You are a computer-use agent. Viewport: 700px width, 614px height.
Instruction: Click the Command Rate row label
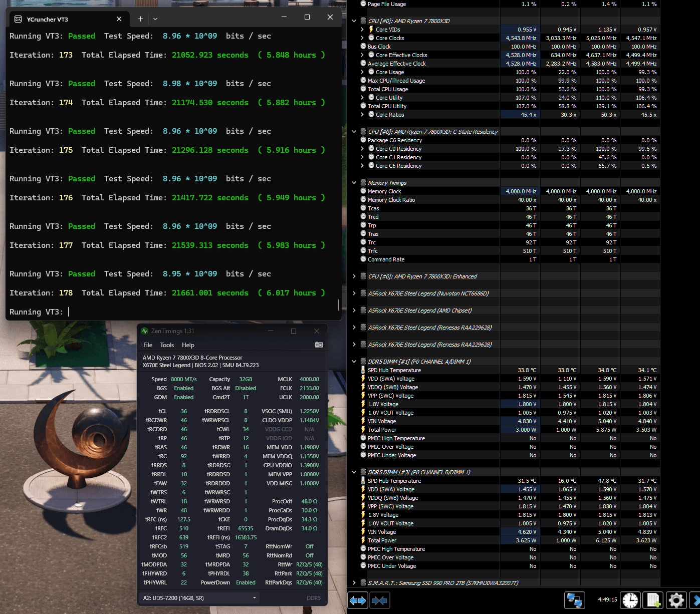[x=386, y=259]
